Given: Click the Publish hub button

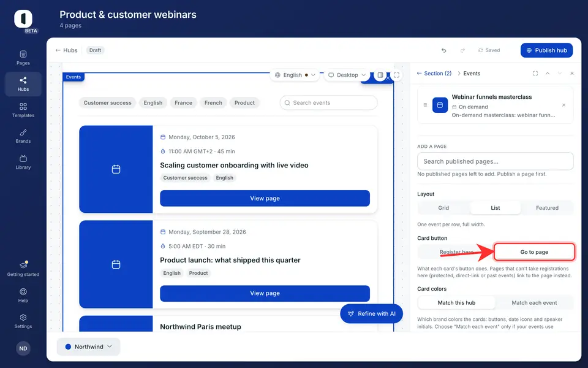Looking at the screenshot, I should 546,50.
